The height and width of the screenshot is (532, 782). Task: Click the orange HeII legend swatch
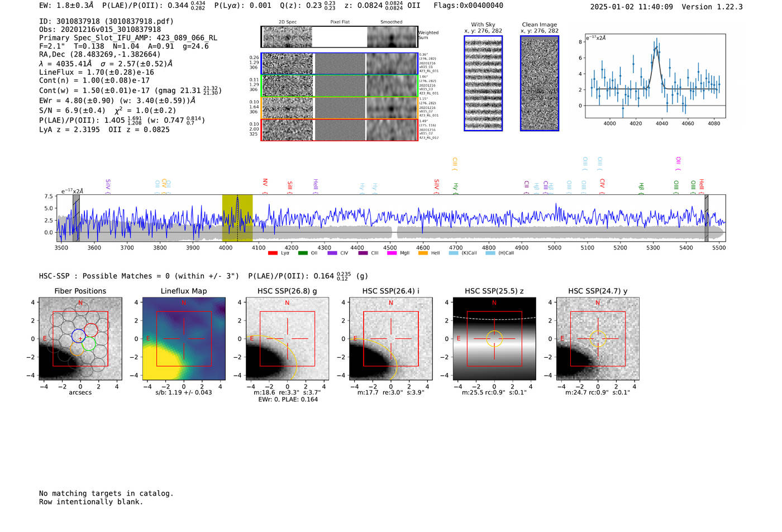(423, 253)
